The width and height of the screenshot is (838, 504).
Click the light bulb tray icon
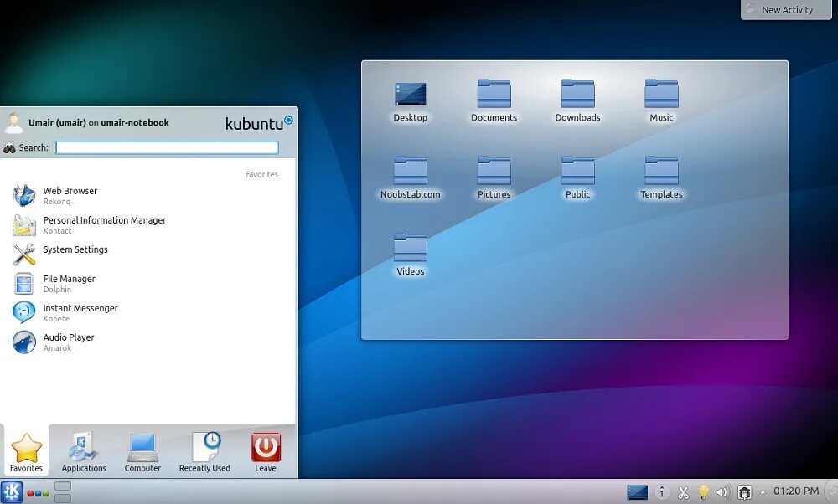coord(703,492)
